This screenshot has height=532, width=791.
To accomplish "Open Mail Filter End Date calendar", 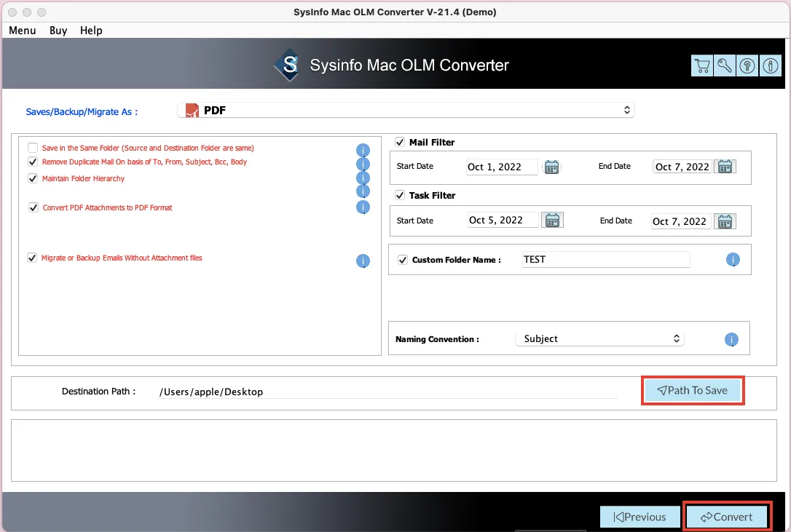I will coord(725,167).
